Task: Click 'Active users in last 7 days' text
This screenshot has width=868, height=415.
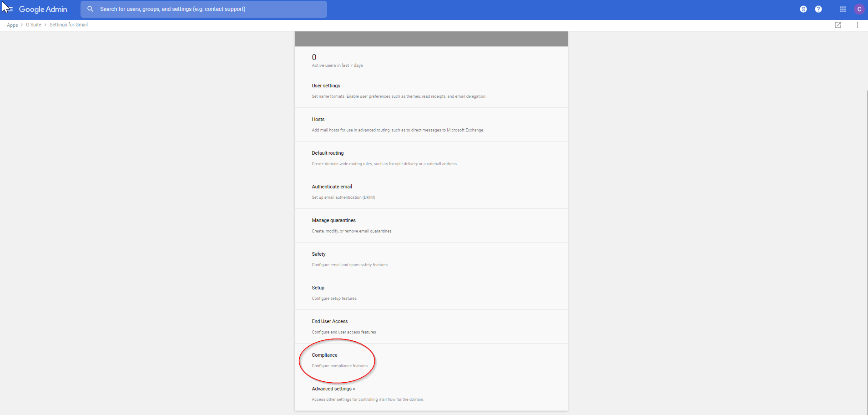Action: (338, 66)
